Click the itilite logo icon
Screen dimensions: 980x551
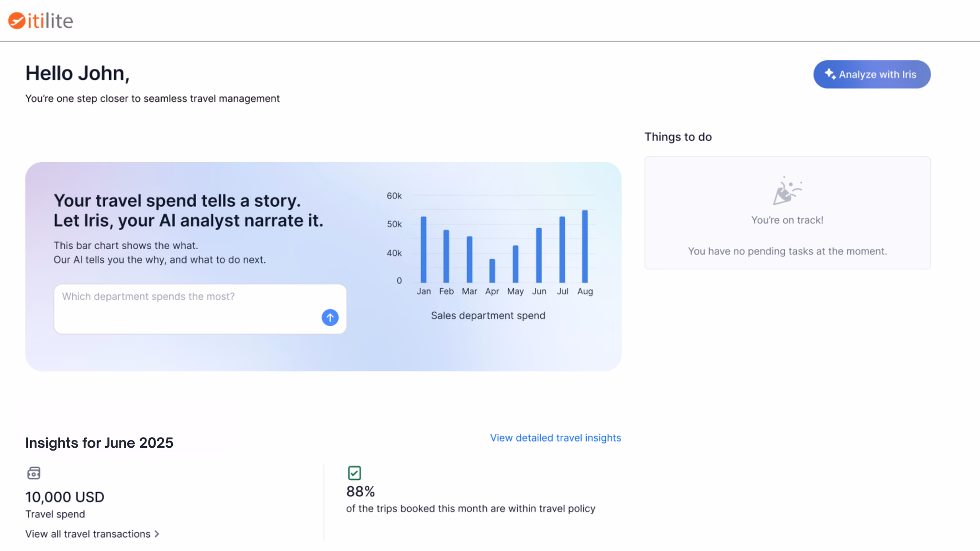[17, 21]
